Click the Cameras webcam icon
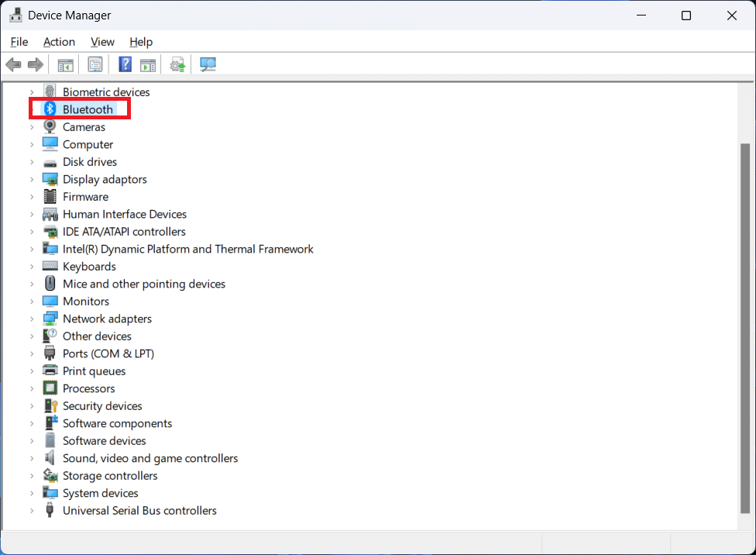 [x=50, y=127]
